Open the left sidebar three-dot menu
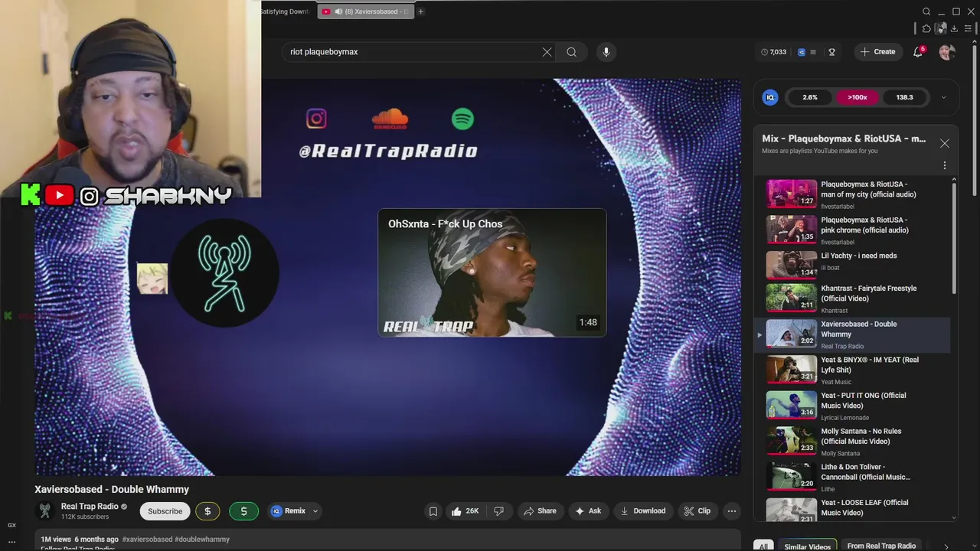 (x=11, y=542)
